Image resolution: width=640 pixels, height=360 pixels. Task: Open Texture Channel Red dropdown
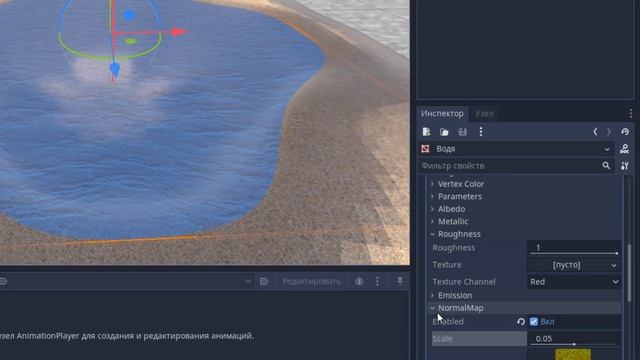573,282
